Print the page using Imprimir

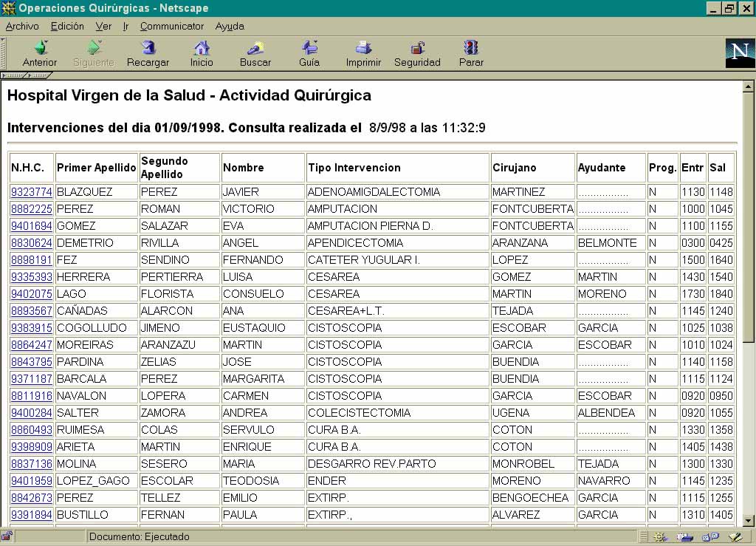click(x=363, y=54)
